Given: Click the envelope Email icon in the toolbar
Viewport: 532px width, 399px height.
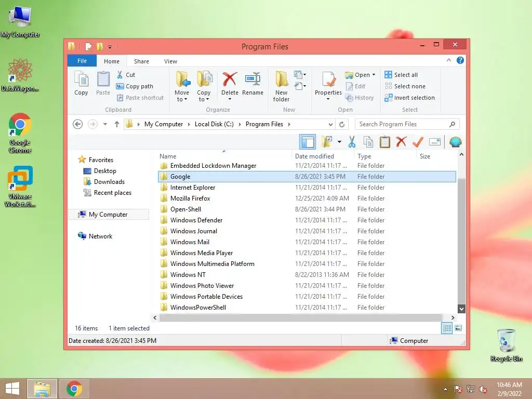Looking at the screenshot, I should click(x=435, y=142).
